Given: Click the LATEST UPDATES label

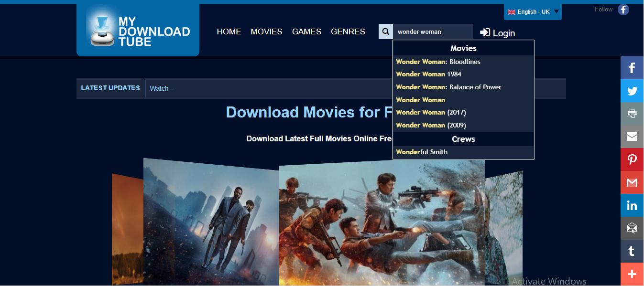Looking at the screenshot, I should click(x=110, y=88).
